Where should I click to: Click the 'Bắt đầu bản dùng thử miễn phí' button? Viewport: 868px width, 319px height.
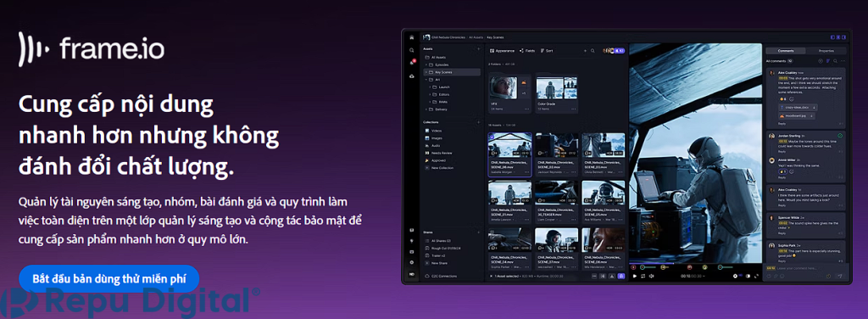point(108,278)
